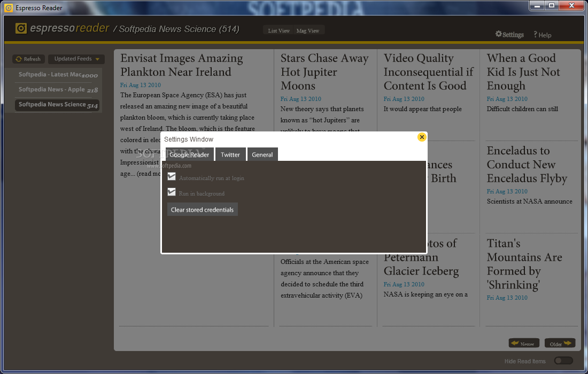This screenshot has width=588, height=374.
Task: Click 'Scientists at NASA announce' excerpt text
Action: [x=530, y=201]
